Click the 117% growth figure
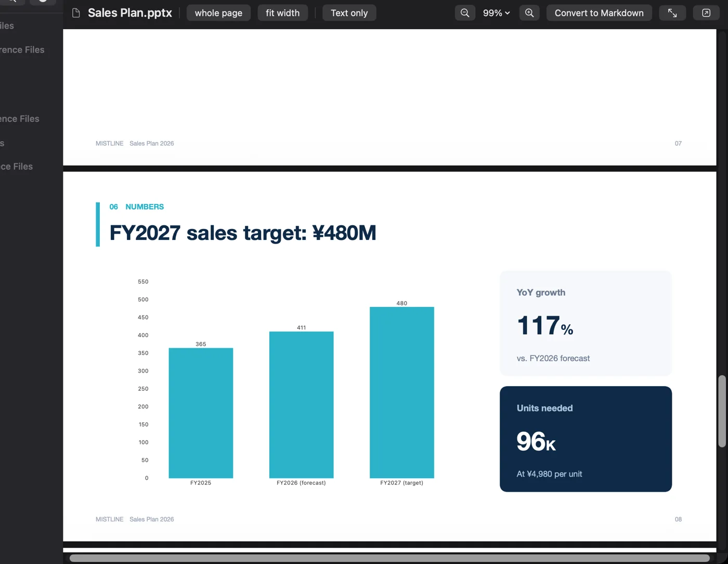728x564 pixels. [545, 326]
